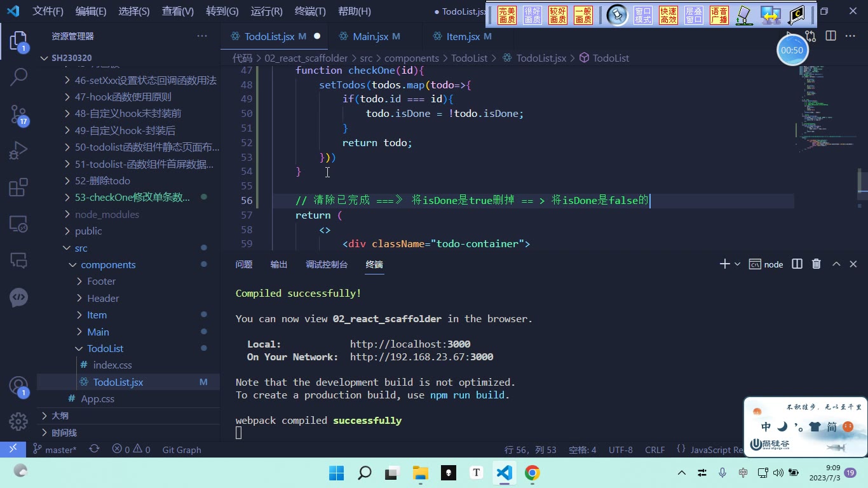The image size is (868, 488).
Task: Open the 终端(T) menu
Action: tap(310, 11)
